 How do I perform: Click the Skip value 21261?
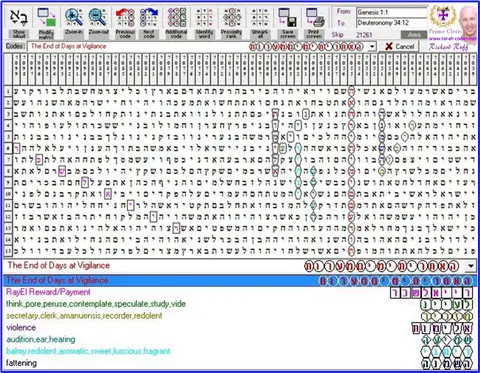pyautogui.click(x=364, y=35)
